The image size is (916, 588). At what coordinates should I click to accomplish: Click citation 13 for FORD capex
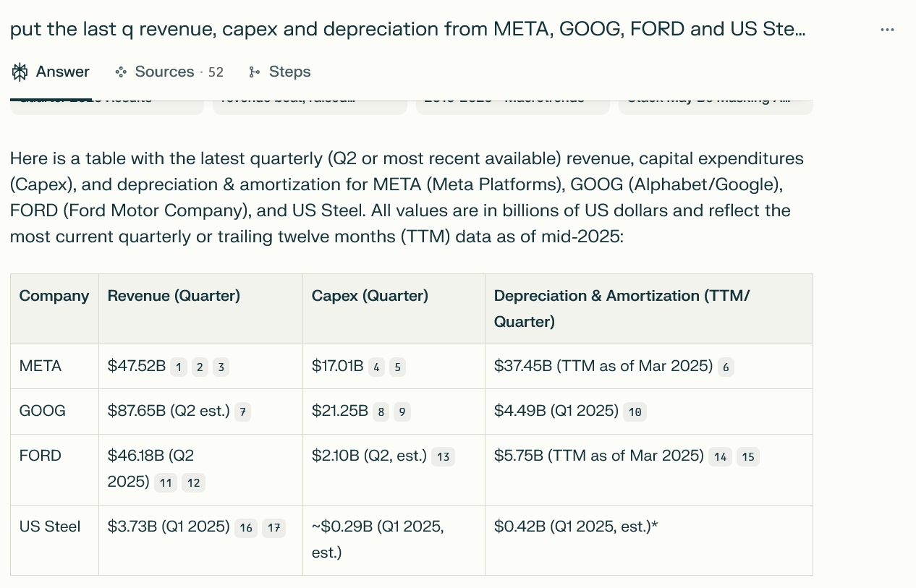[443, 457]
